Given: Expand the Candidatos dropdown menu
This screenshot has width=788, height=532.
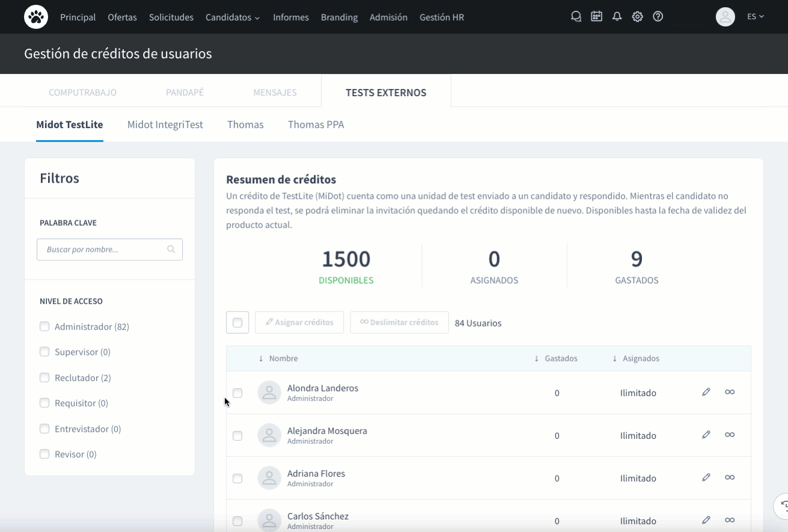Looking at the screenshot, I should pos(233,17).
